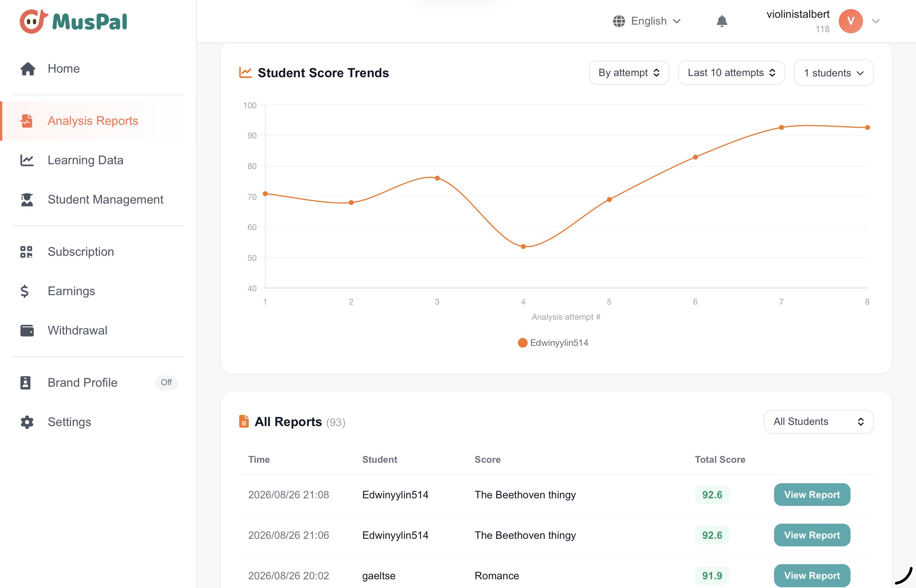Screen dimensions: 916x588
Task: Open notifications bell
Action: [721, 21]
